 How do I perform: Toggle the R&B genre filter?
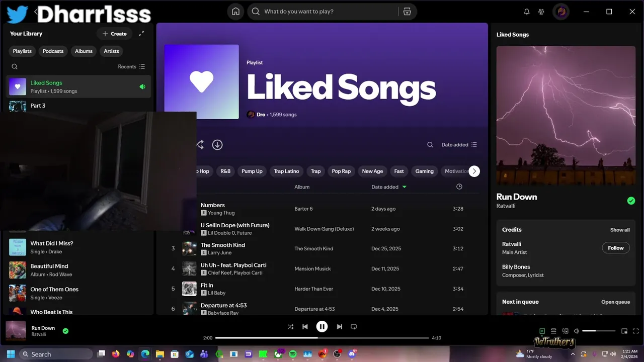click(x=225, y=171)
